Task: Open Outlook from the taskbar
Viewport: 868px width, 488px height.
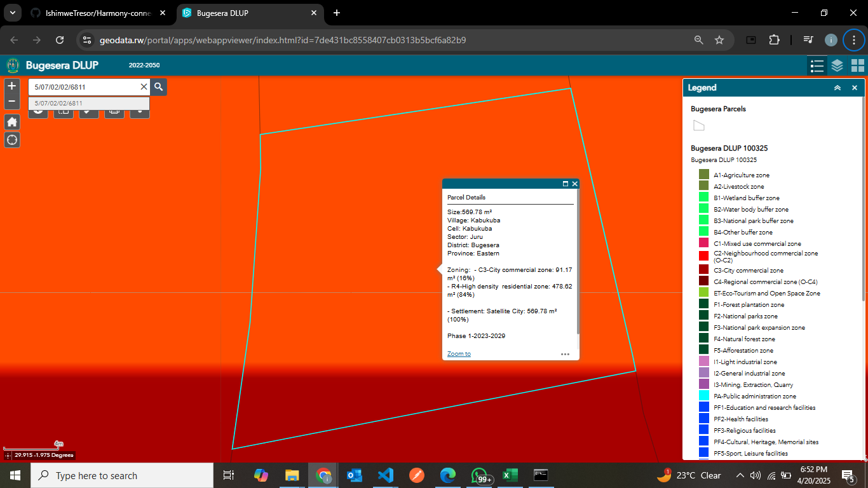Action: pyautogui.click(x=354, y=475)
